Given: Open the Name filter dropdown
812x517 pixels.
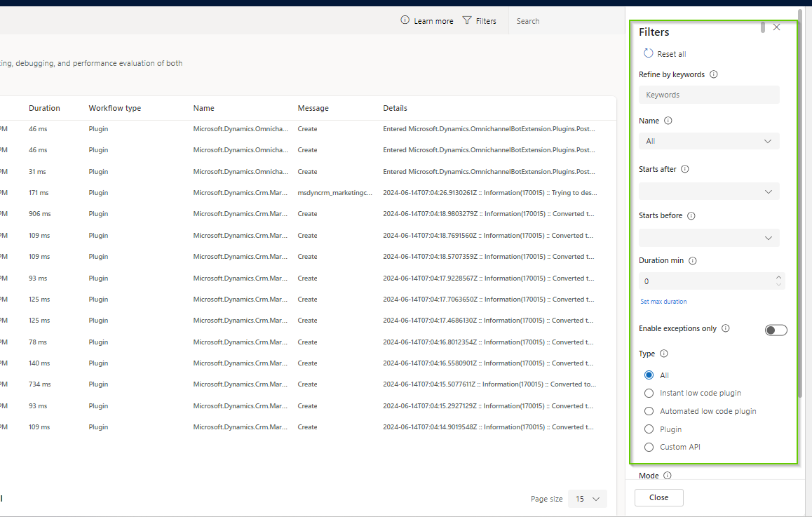Looking at the screenshot, I should (x=708, y=140).
